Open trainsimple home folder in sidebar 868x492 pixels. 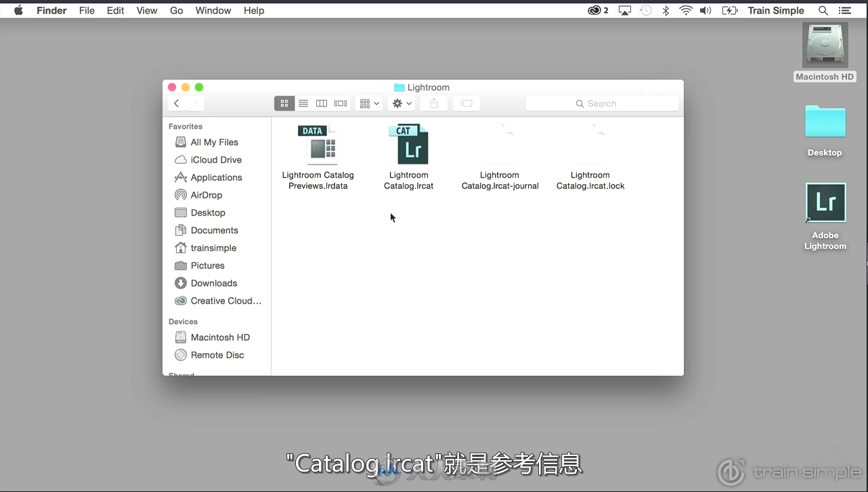point(213,248)
